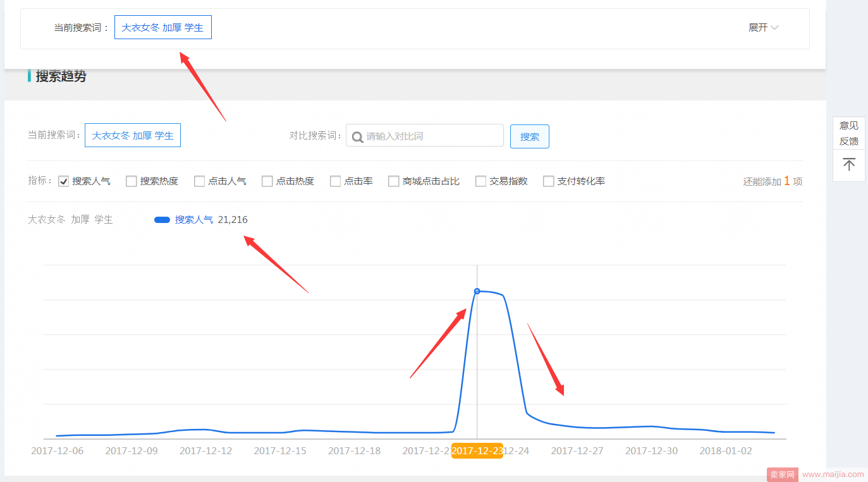Screen dimensions: 868x482
Task: Click the search term tag under 搜索趋势
Action: click(x=133, y=135)
